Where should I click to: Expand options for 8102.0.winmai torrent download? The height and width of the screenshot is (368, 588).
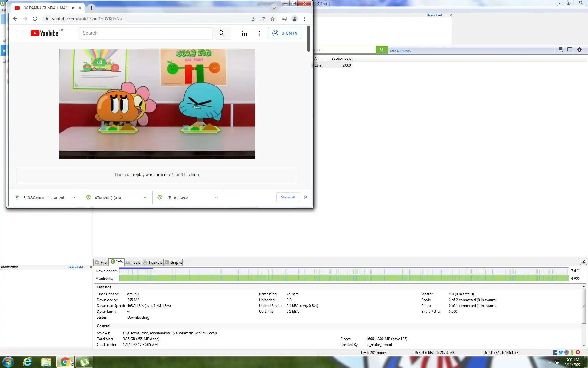[x=74, y=197]
